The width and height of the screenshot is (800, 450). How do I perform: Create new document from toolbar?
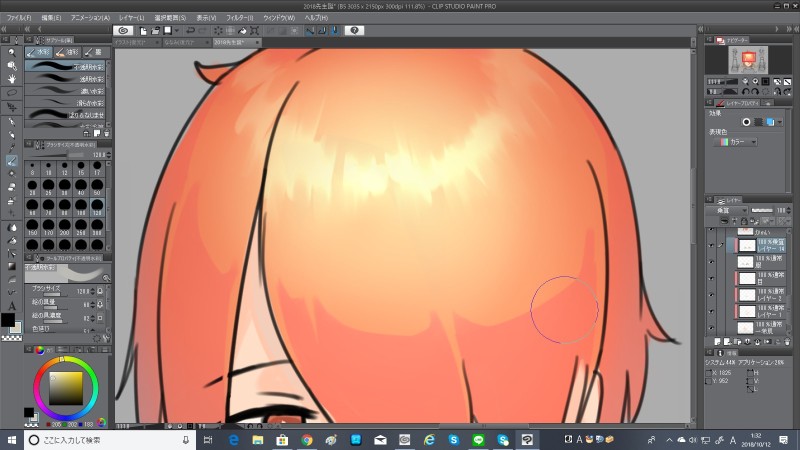click(143, 31)
